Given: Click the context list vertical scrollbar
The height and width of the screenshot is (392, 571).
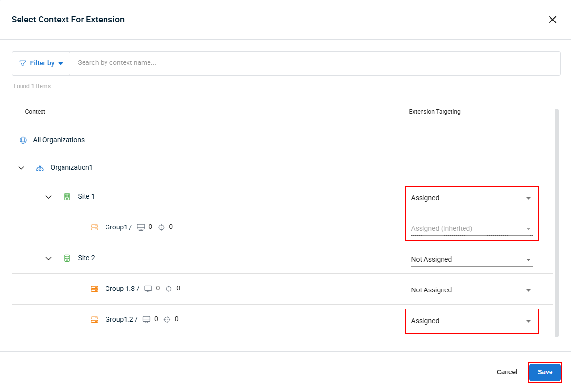Looking at the screenshot, I should [x=556, y=223].
